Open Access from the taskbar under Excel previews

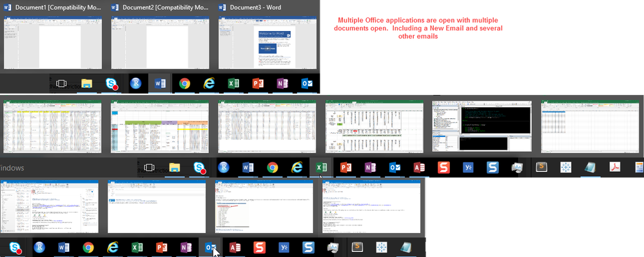click(x=419, y=167)
